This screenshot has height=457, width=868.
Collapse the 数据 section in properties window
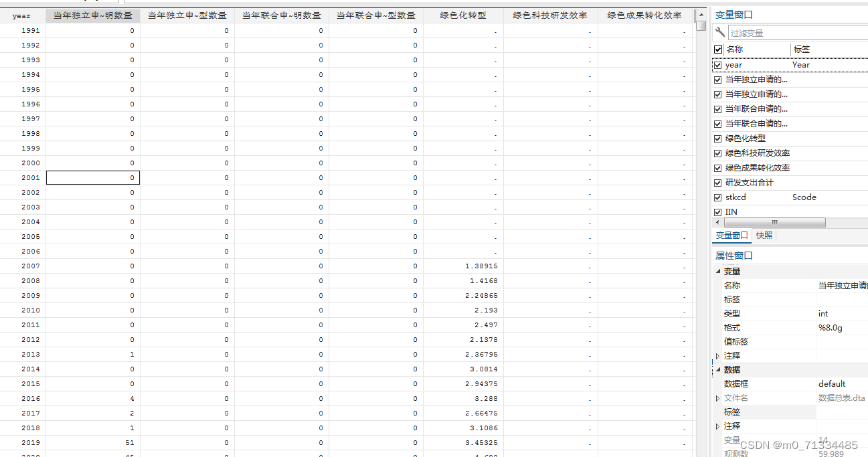click(x=718, y=370)
